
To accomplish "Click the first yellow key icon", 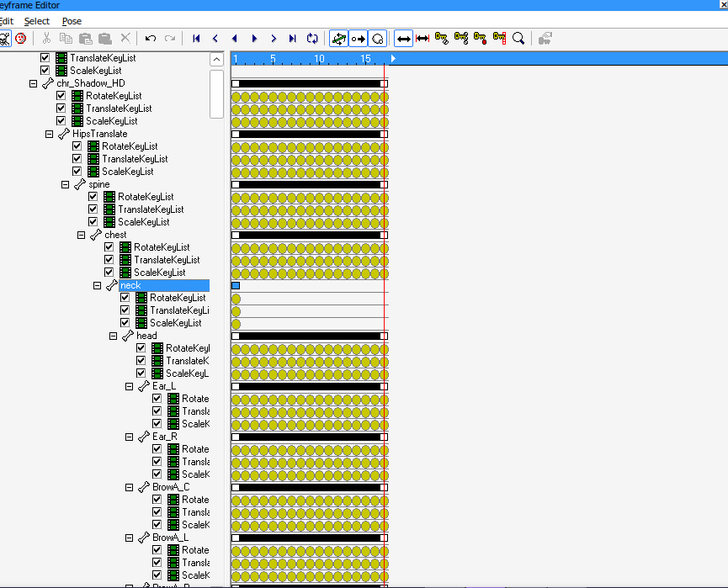I will click(x=441, y=38).
